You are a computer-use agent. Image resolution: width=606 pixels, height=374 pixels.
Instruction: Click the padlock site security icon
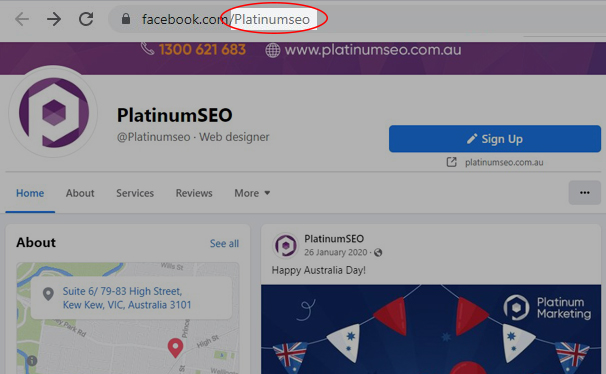126,19
